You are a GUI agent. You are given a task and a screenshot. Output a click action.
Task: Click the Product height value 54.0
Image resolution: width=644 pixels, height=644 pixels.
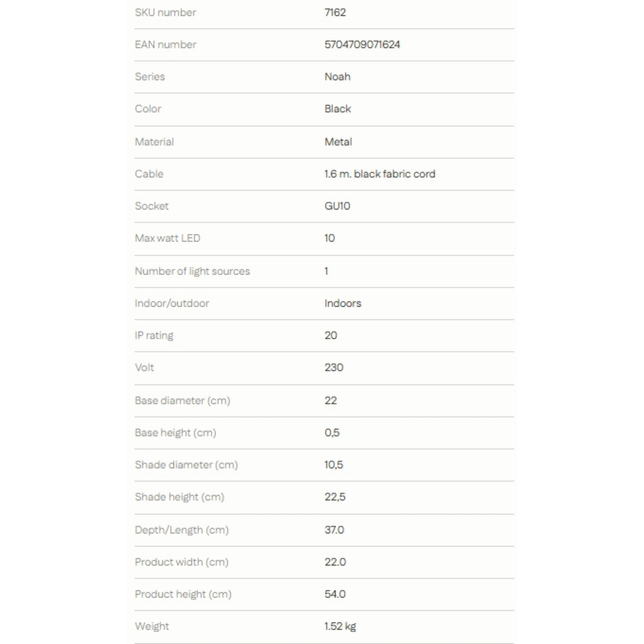click(335, 594)
